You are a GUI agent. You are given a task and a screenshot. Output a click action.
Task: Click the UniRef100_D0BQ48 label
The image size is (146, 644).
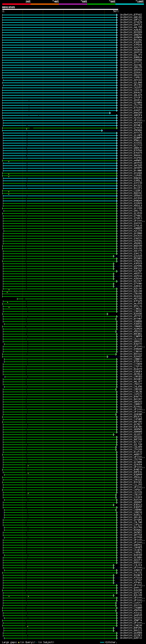tap(131, 349)
